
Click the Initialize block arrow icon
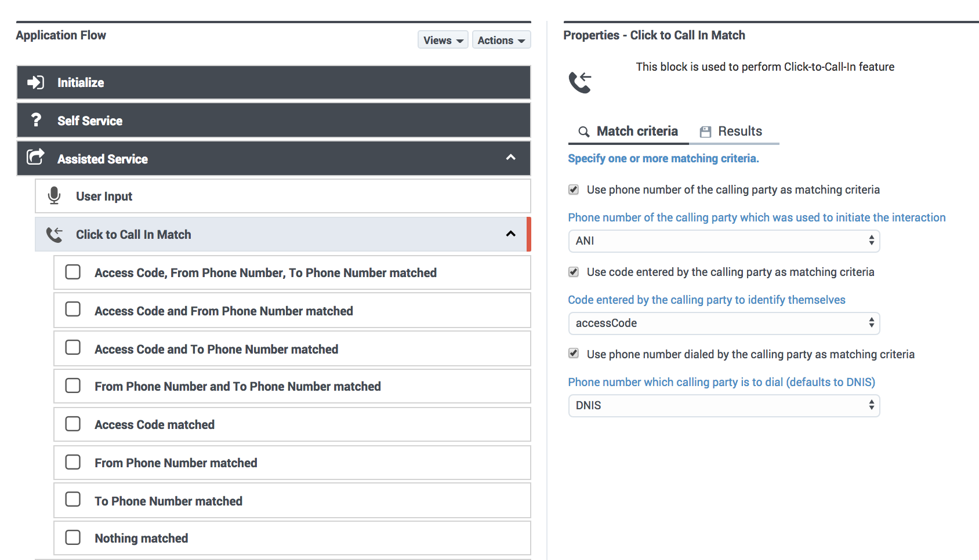click(x=35, y=82)
